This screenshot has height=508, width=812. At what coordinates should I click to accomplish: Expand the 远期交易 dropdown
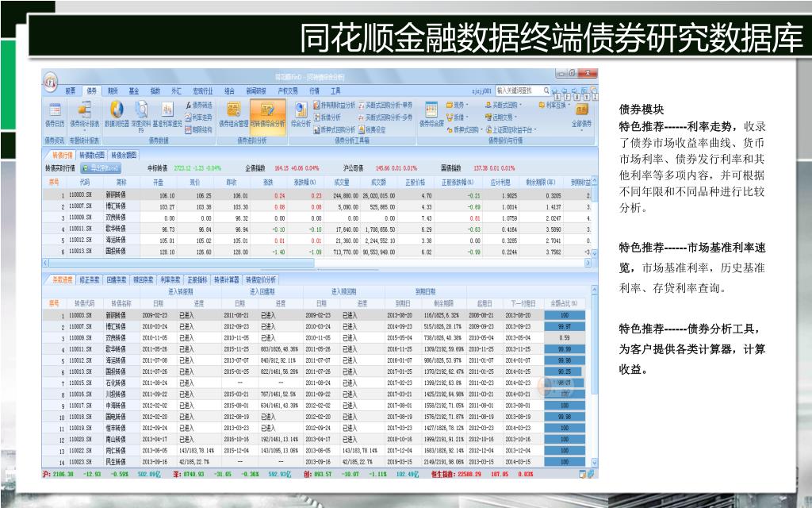[502, 117]
